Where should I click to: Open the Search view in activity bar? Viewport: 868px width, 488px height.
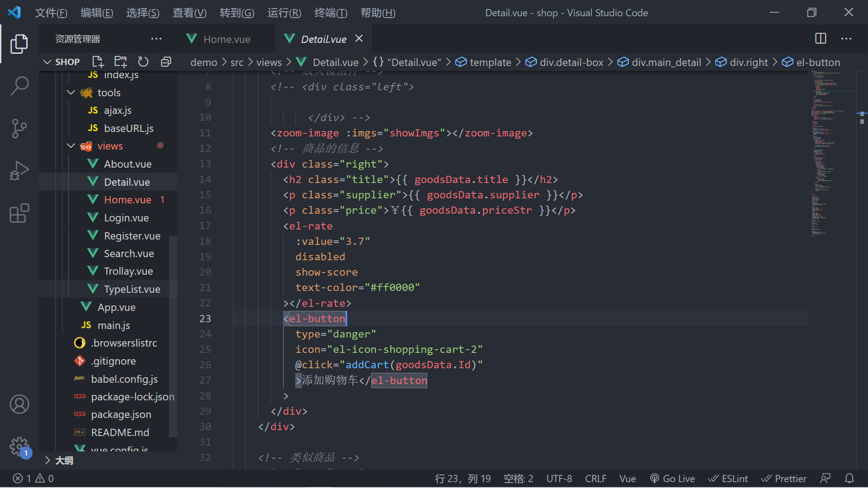19,85
